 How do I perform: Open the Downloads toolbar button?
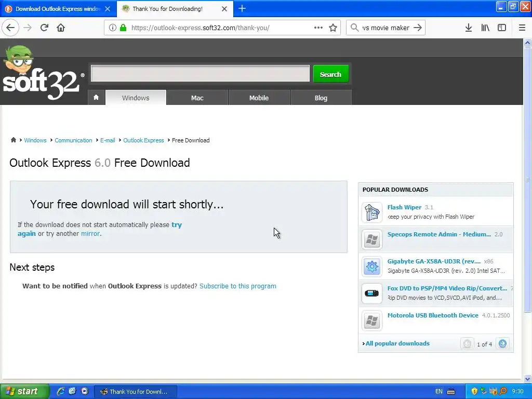469,28
